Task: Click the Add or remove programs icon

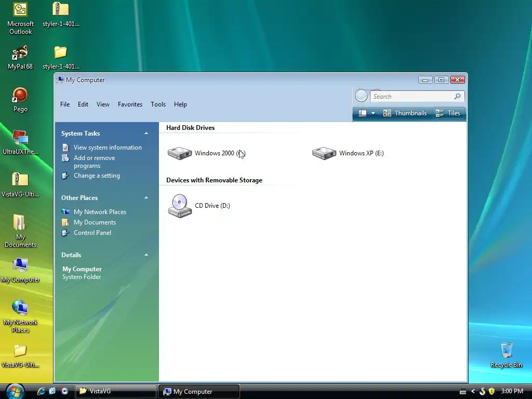Action: tap(65, 158)
